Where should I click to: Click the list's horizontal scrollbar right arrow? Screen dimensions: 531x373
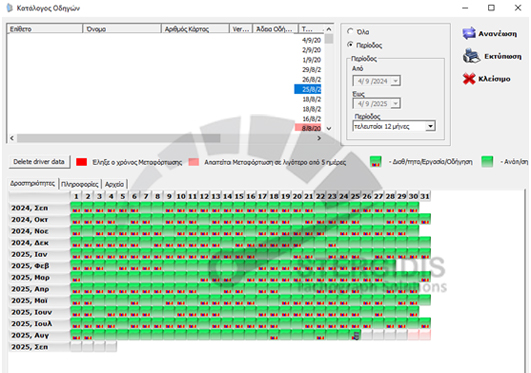[x=319, y=138]
